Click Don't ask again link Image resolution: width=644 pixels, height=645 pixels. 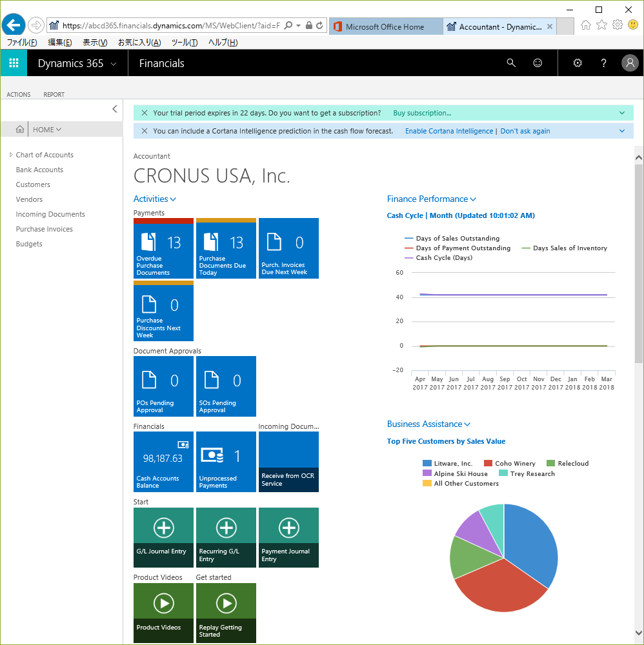[x=525, y=131]
